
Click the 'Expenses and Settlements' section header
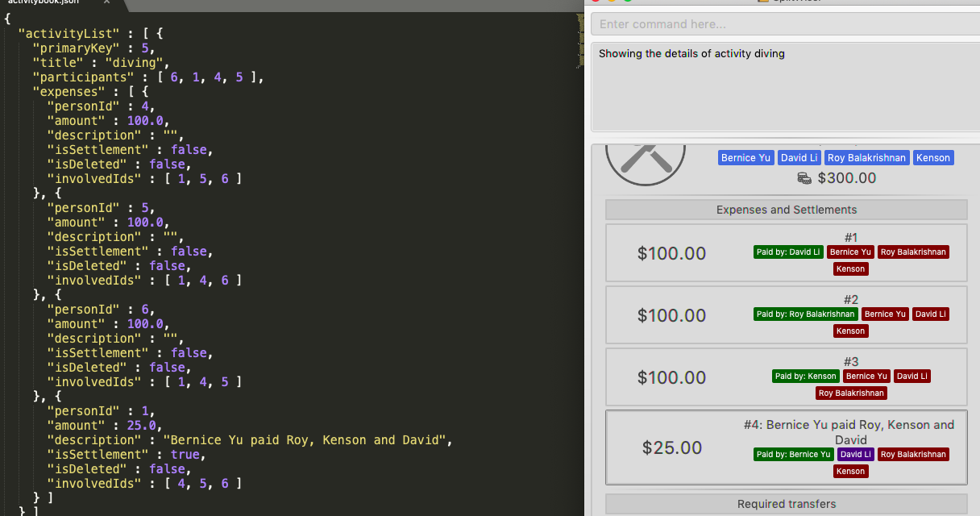787,210
